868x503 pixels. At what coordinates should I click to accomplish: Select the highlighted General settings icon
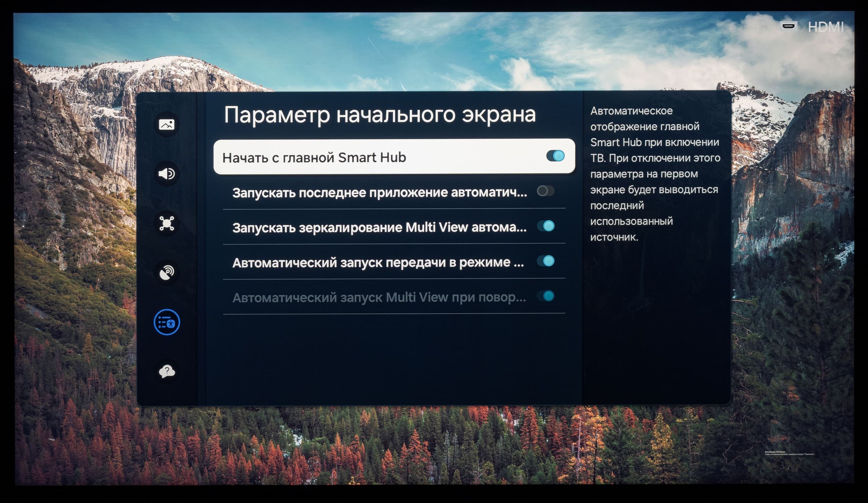(167, 322)
